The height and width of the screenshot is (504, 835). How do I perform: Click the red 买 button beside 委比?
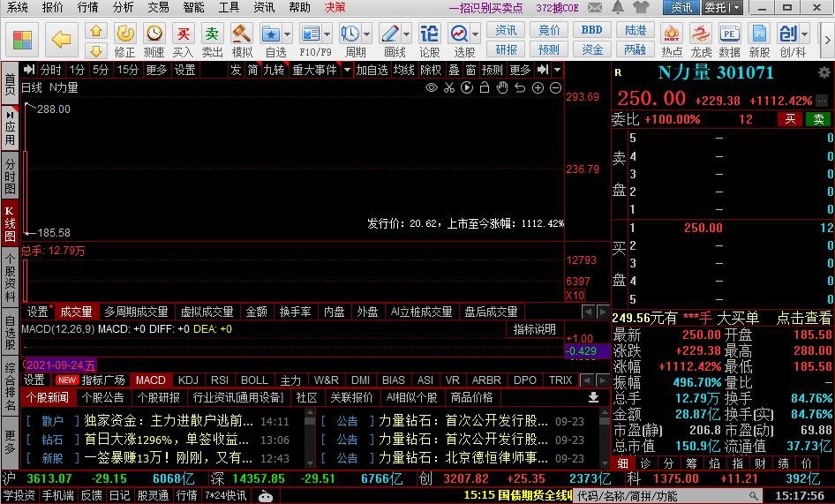(790, 119)
